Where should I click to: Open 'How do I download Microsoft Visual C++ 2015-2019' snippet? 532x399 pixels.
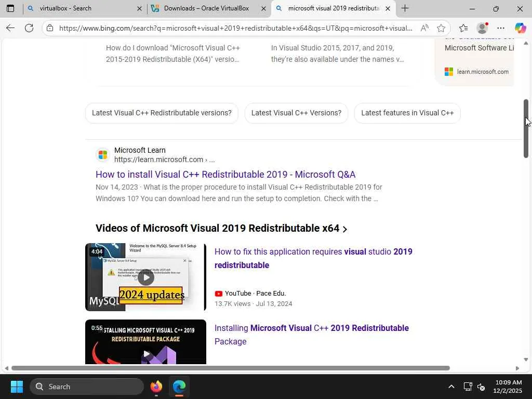(172, 54)
